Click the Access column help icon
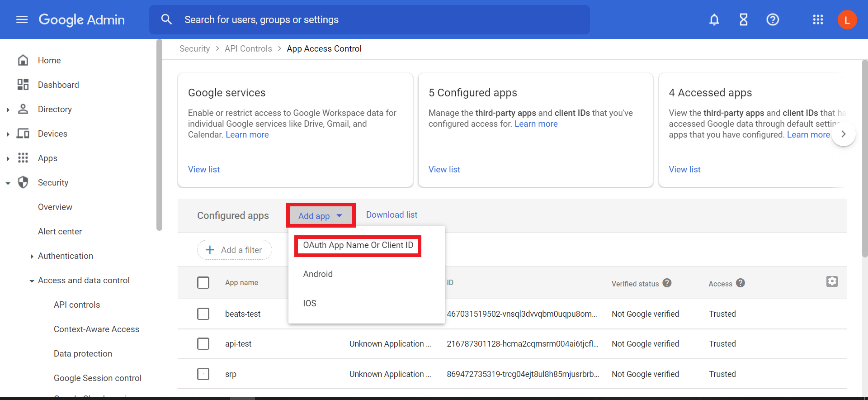 (740, 283)
